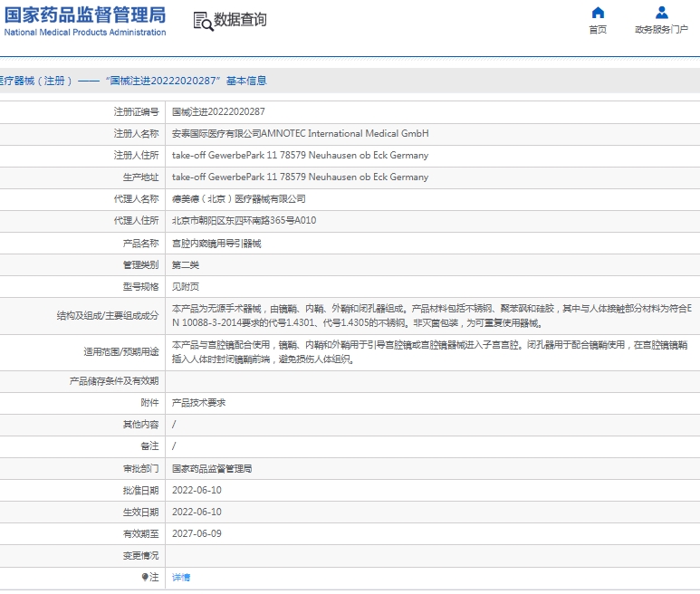Select the 生效日期 value 2022-06-10

[197, 512]
